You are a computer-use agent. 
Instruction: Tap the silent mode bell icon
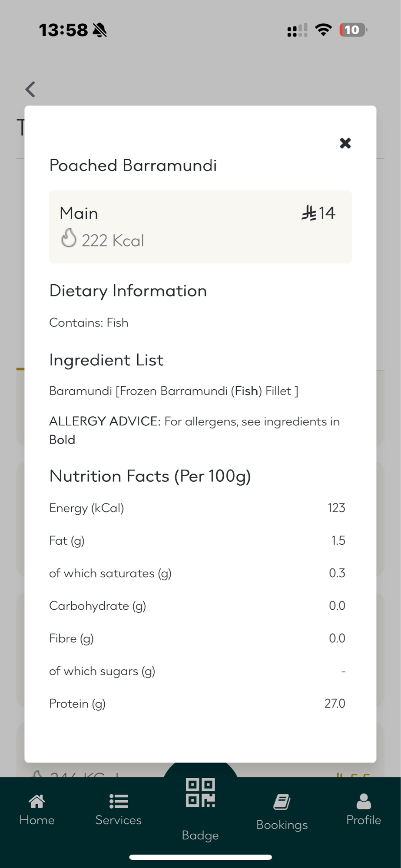click(x=100, y=30)
